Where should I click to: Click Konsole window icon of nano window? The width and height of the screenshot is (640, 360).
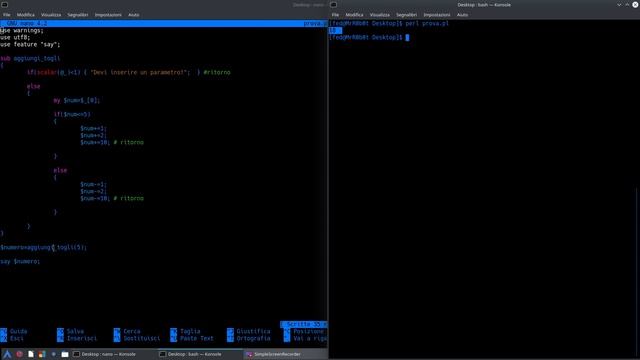(x=4, y=4)
